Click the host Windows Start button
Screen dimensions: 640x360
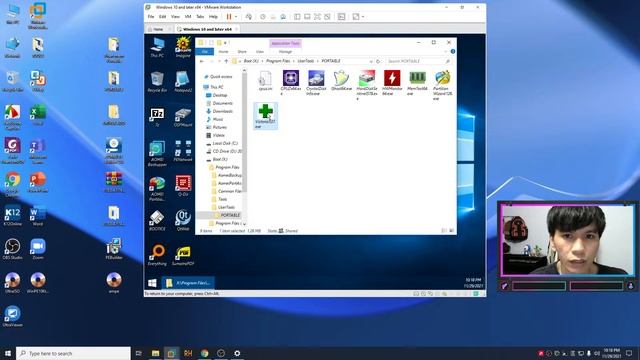tap(8, 353)
